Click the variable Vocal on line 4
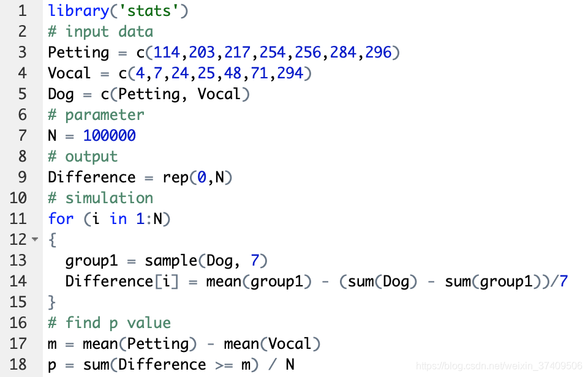 tap(69, 73)
